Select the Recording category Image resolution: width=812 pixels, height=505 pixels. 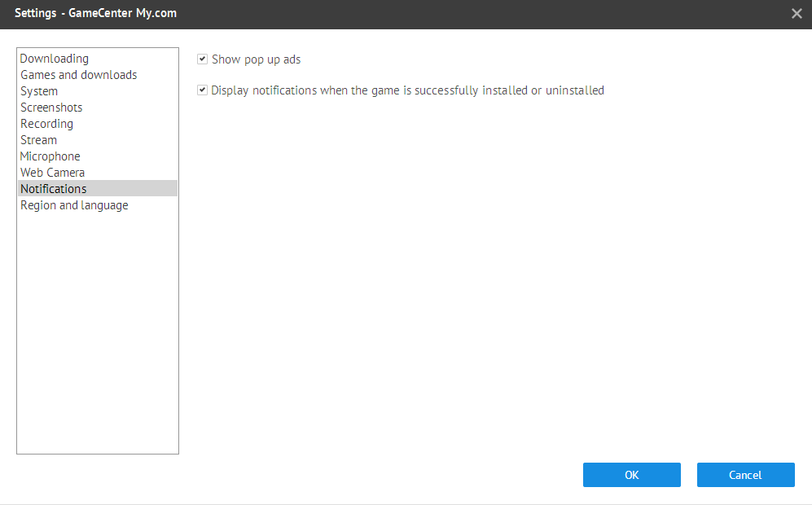coord(46,124)
